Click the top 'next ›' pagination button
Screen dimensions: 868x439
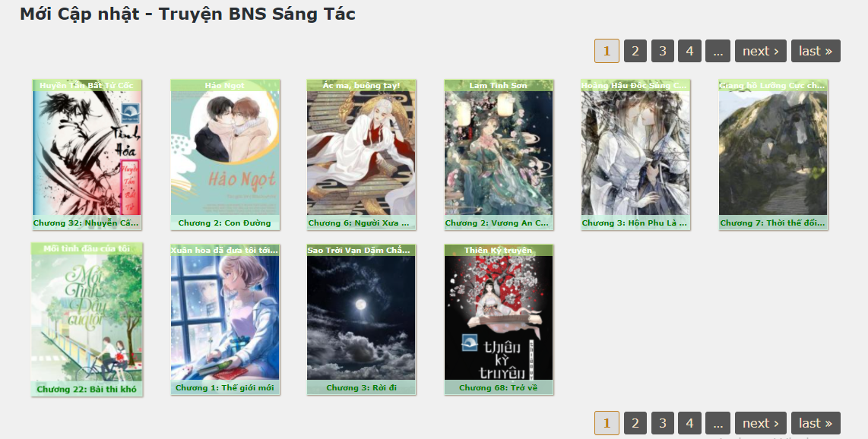point(761,51)
